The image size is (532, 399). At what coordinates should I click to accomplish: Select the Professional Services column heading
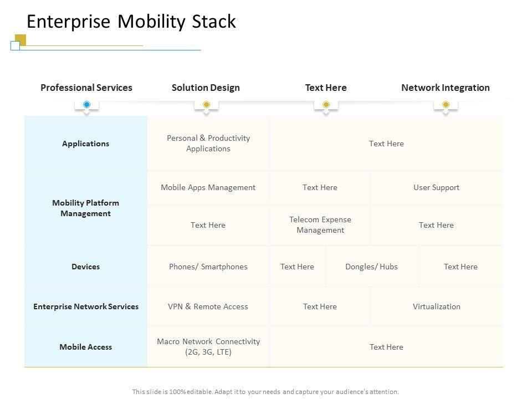86,88
